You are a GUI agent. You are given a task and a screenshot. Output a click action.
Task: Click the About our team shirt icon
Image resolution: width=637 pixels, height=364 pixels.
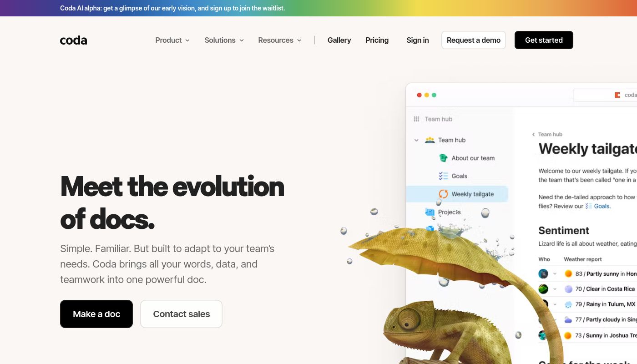[x=443, y=158]
